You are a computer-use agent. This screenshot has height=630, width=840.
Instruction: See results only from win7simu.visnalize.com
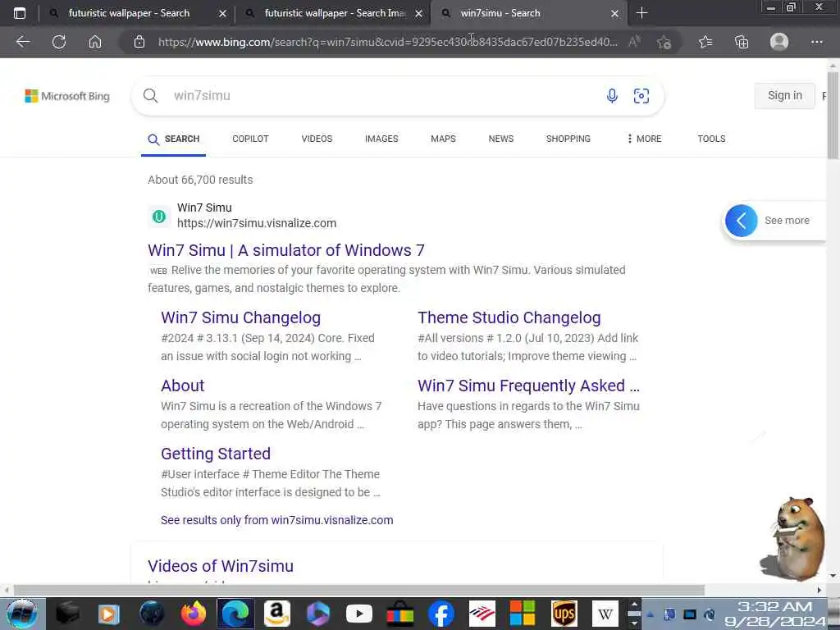coord(277,520)
